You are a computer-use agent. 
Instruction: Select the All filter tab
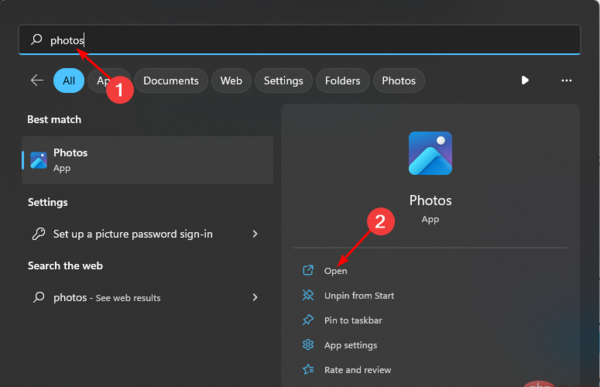click(69, 80)
